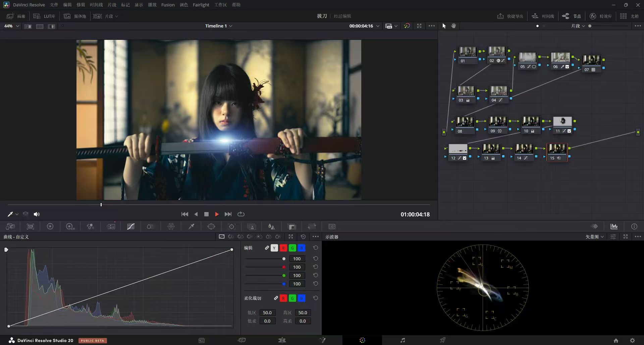This screenshot has height=345, width=644.
Task: Open the Tracker palette icon
Action: coord(231,227)
